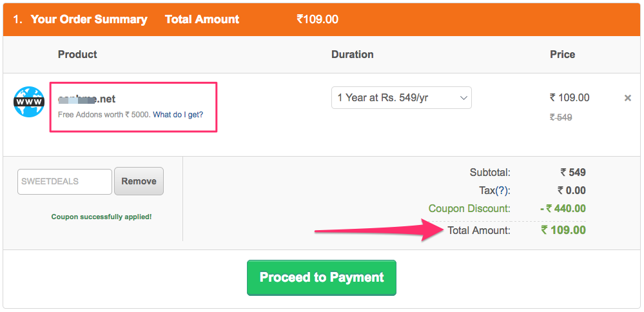Click the struck-through ₹549 original price
644x312 pixels.
pos(561,118)
